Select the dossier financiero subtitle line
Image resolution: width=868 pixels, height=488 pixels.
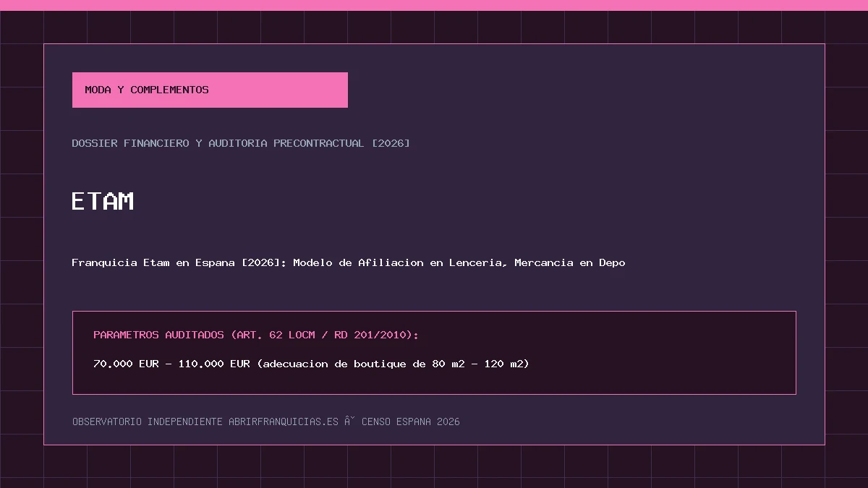coord(241,143)
